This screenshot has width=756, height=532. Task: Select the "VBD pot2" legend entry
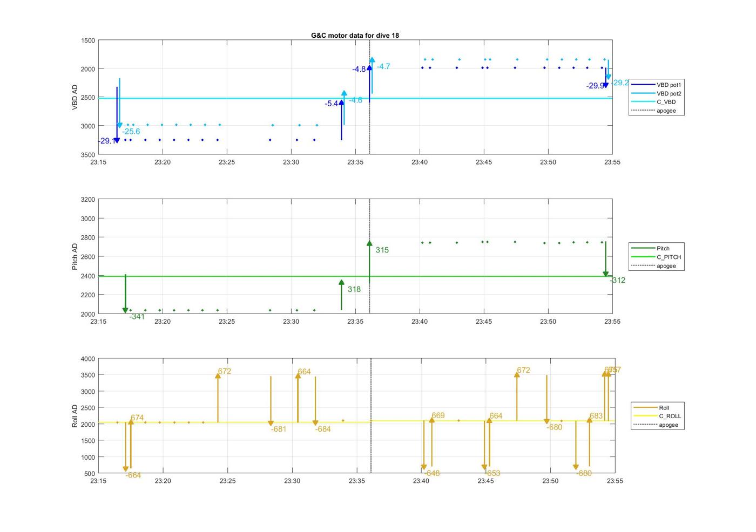[657, 93]
